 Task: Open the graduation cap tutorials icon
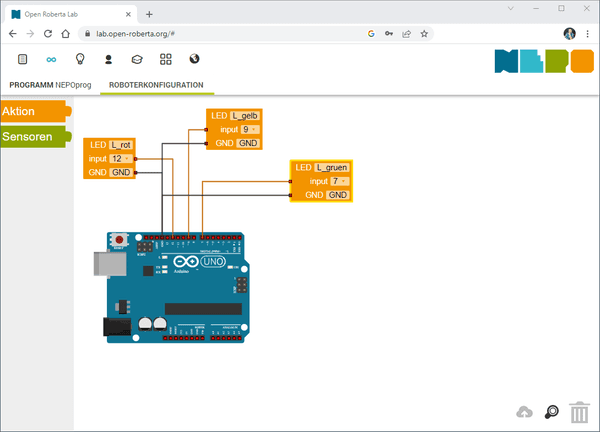point(137,59)
